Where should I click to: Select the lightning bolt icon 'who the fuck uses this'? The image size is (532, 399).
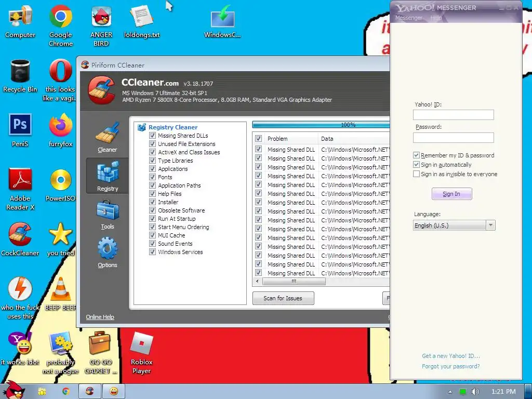point(20,298)
